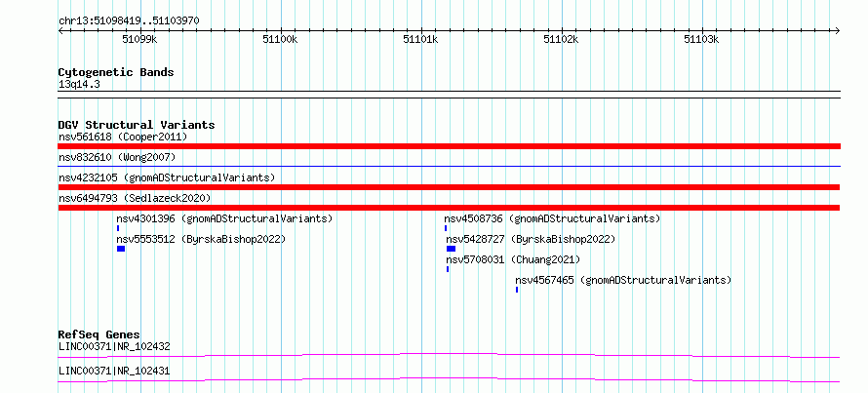Click the 51101k ruler tick label
868x393 pixels.
(x=420, y=39)
